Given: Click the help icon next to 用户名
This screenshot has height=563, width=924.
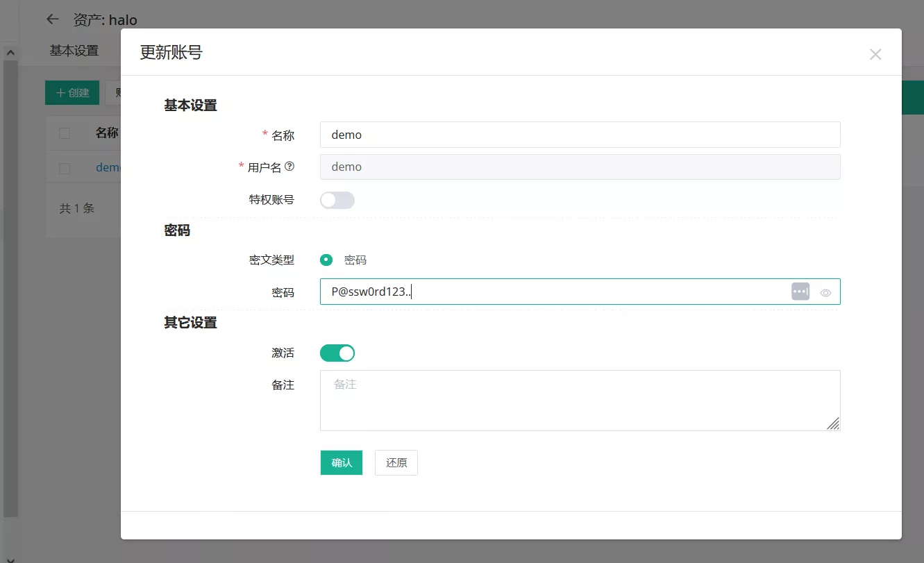Looking at the screenshot, I should tap(289, 167).
